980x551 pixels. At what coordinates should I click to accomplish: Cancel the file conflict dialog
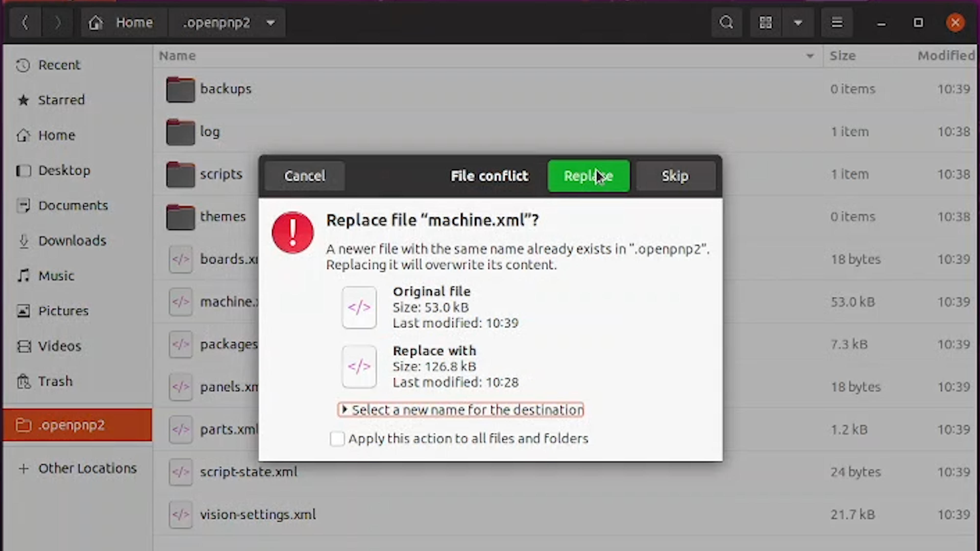coord(305,176)
